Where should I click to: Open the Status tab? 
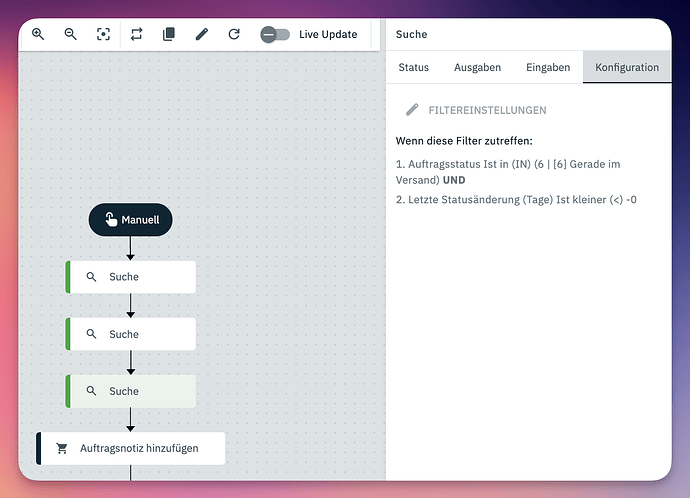tap(413, 68)
